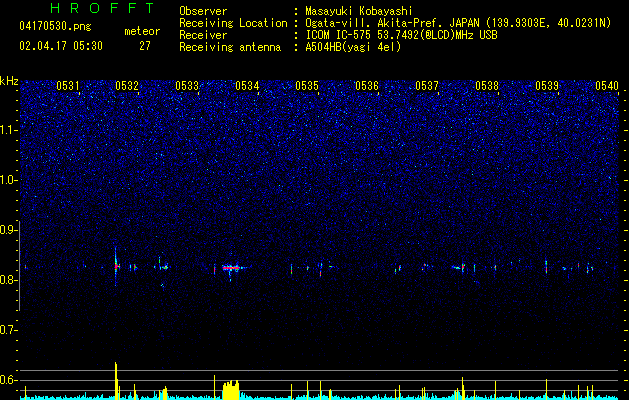Click the Ogata-vill. Akita-Pref. JAPAN coordinates text
Screen dimensions: 629x400
pos(458,24)
